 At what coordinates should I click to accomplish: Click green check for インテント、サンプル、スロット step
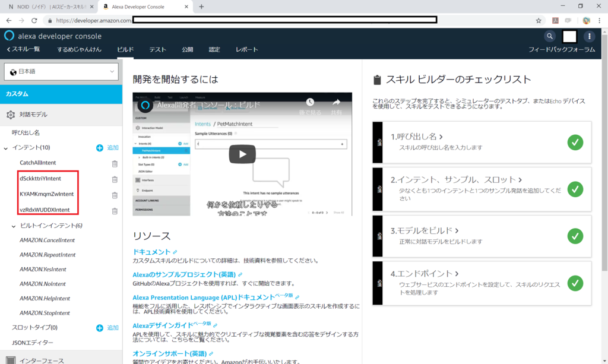[x=575, y=189]
